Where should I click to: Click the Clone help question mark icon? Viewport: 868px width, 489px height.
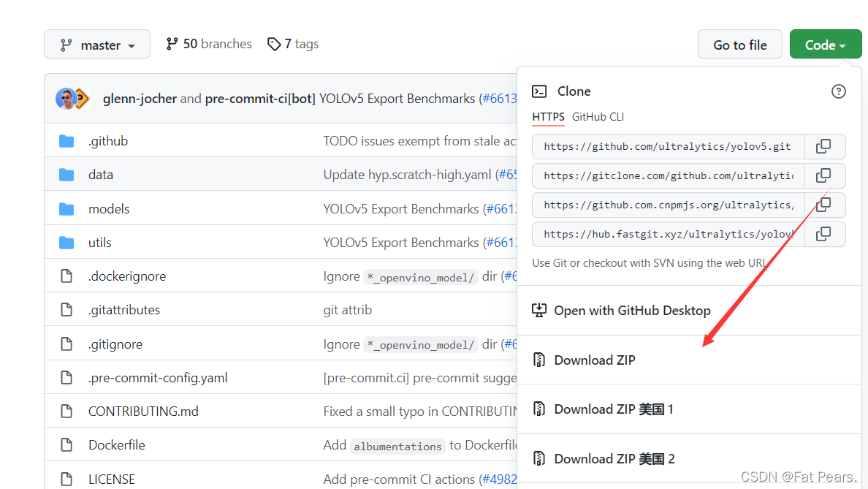pos(838,91)
